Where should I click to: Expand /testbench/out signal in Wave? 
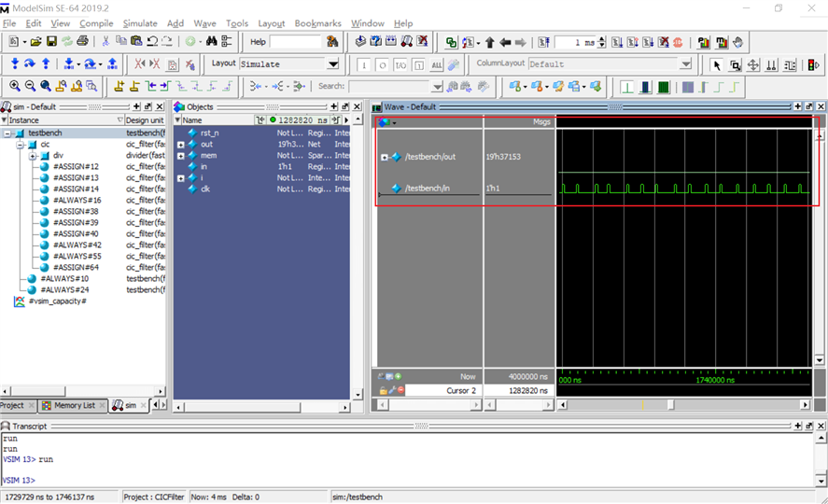click(385, 158)
